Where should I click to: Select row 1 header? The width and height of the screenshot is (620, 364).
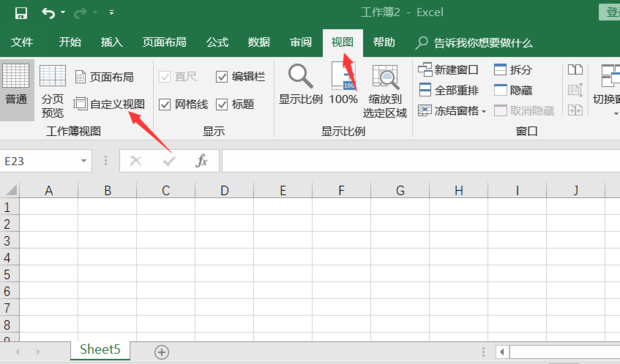point(9,207)
